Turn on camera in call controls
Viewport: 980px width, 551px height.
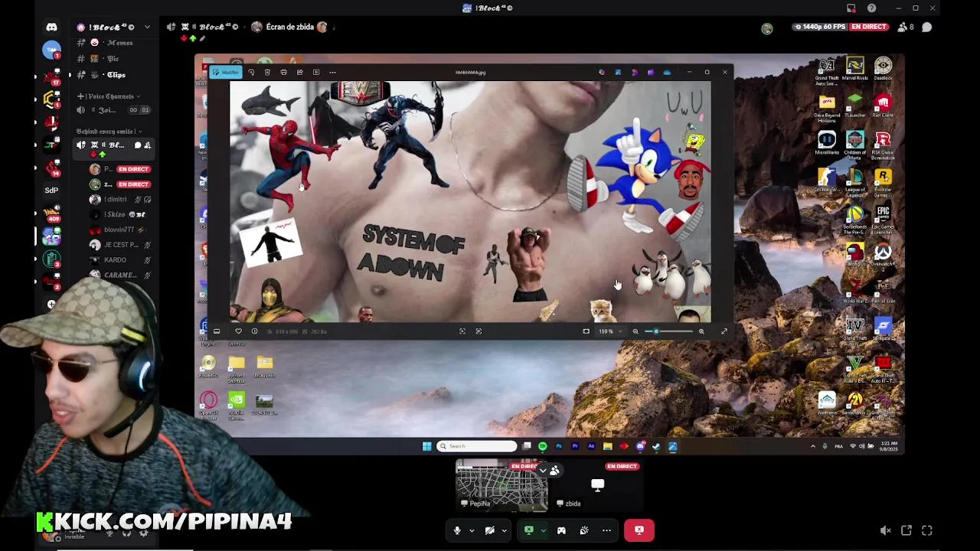coord(489,530)
